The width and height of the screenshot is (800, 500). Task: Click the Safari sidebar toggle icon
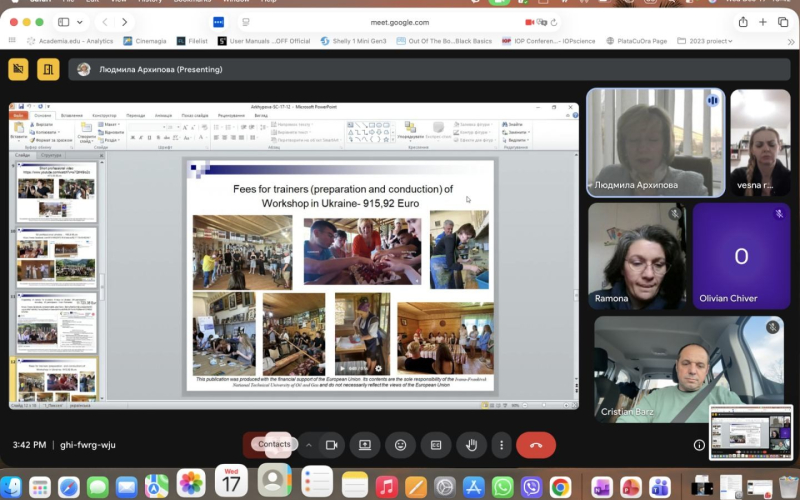[x=64, y=21]
